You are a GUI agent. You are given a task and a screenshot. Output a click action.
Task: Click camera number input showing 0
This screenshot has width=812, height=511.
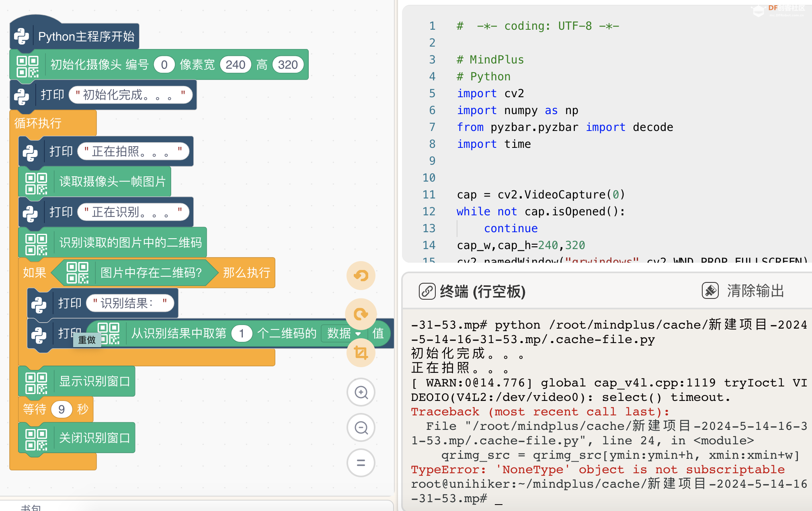(164, 65)
